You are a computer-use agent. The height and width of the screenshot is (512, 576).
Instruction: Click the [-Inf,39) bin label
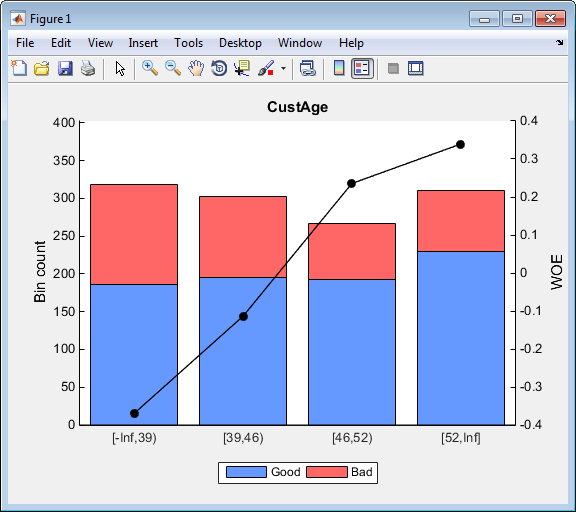coord(134,438)
